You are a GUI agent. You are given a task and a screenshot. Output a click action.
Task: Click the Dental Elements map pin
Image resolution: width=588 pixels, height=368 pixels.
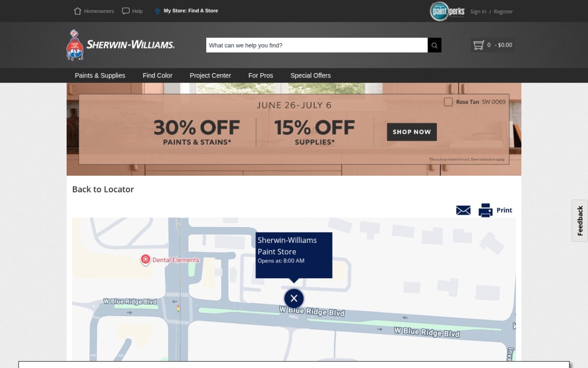click(145, 260)
